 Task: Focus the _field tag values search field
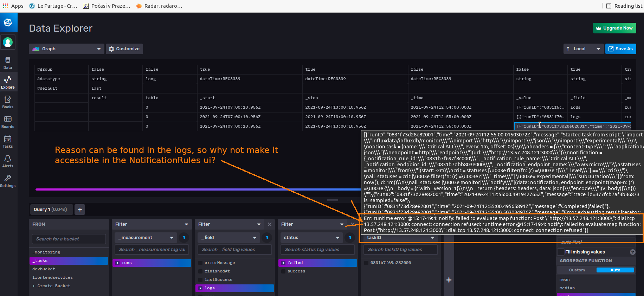point(235,250)
